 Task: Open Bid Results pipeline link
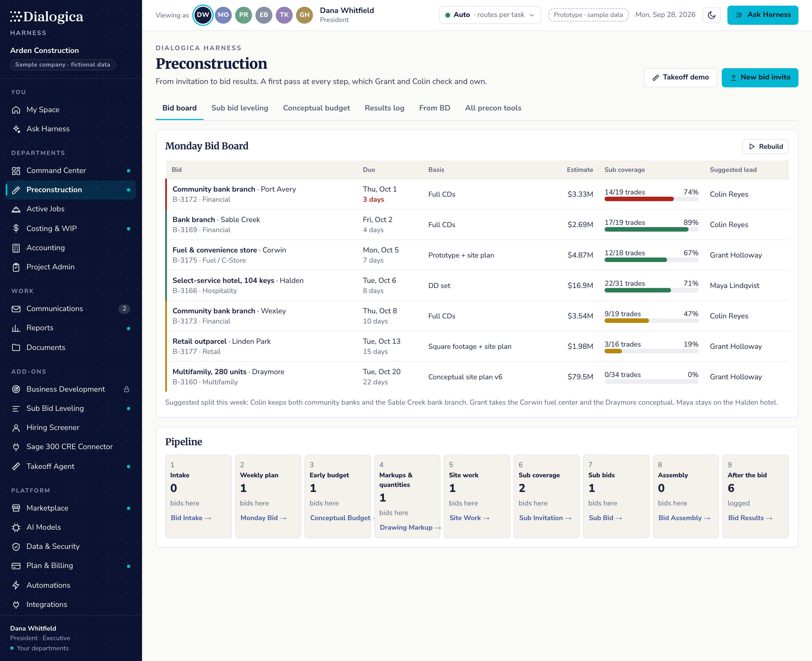point(750,518)
